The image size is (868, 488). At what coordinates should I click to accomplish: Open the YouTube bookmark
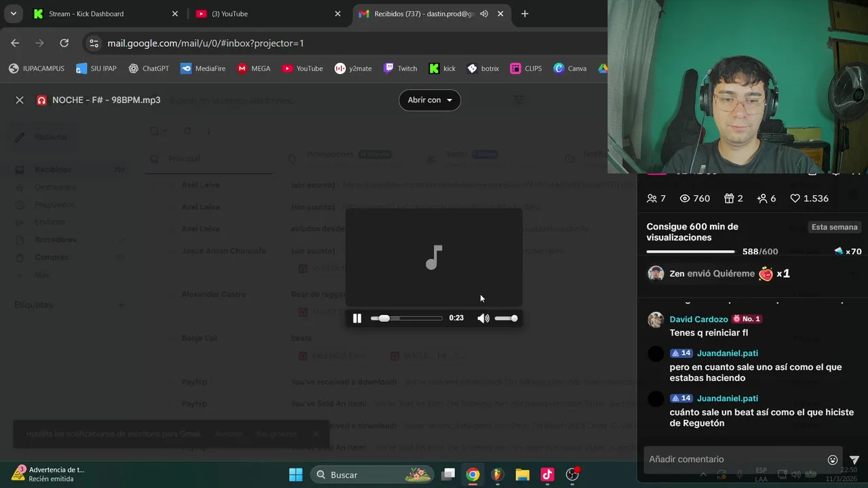[x=302, y=68]
